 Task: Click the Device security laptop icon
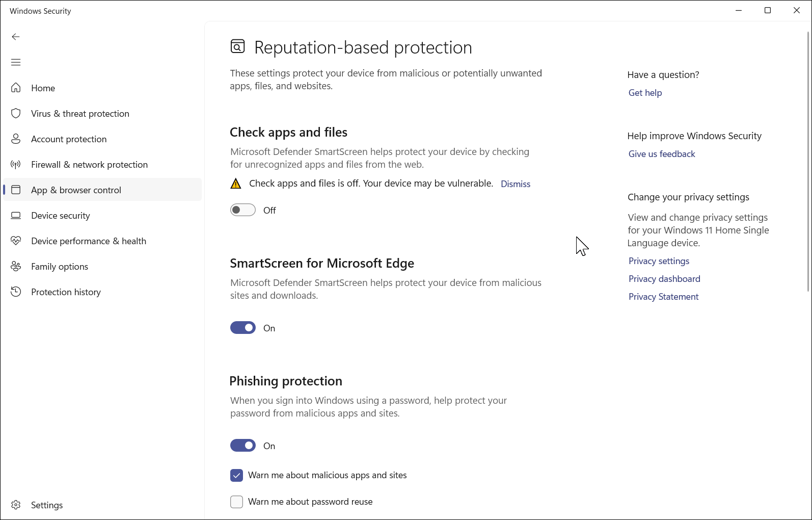(x=16, y=215)
